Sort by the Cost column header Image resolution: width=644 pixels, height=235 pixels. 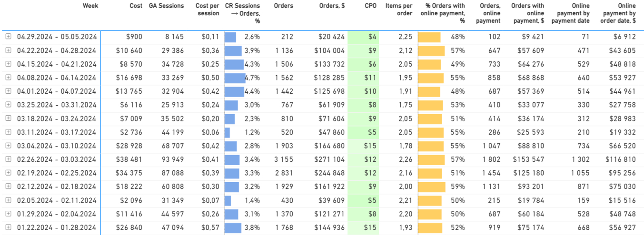136,6
